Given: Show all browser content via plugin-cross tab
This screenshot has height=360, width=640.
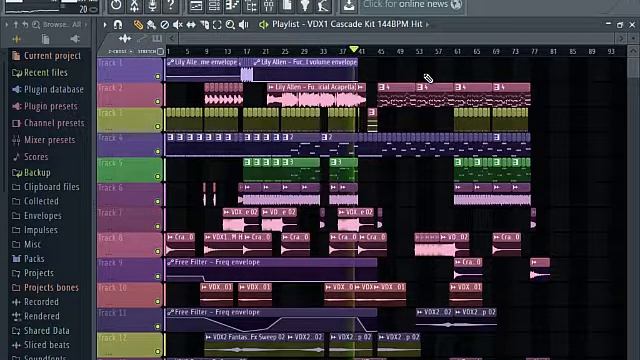Looking at the screenshot, I should coord(17,39).
